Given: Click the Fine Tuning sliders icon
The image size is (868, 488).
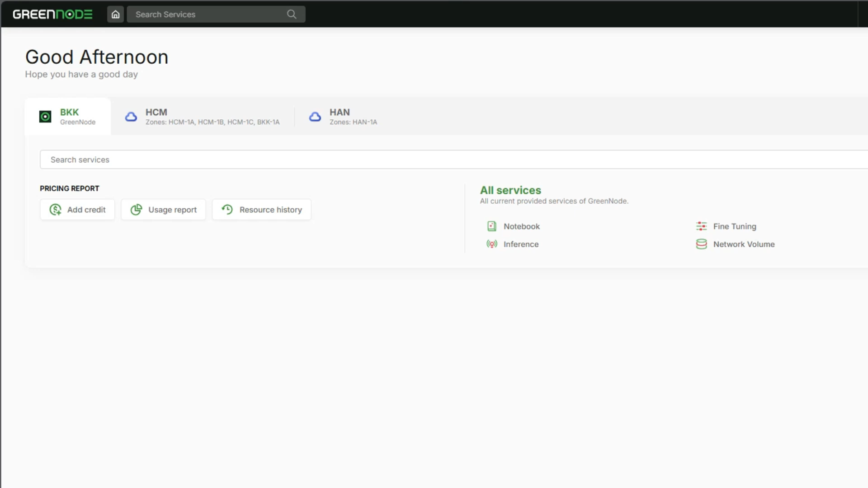Looking at the screenshot, I should pos(701,226).
